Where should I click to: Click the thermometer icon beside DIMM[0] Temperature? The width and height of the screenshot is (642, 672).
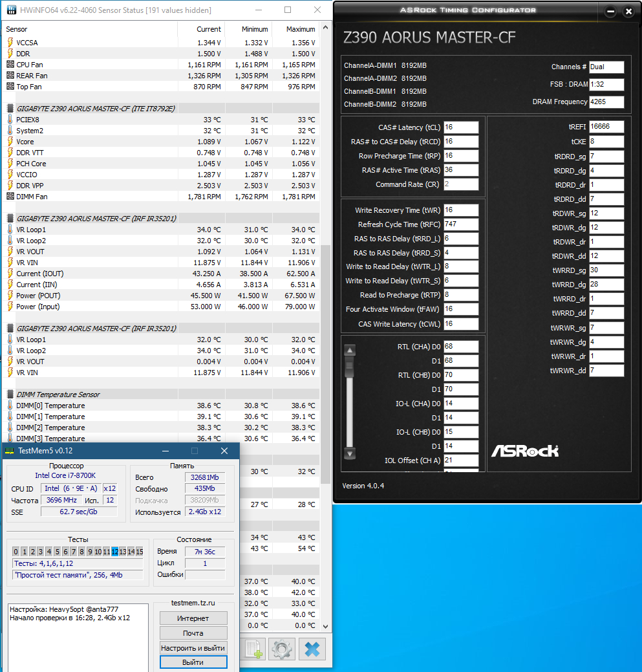coord(10,405)
